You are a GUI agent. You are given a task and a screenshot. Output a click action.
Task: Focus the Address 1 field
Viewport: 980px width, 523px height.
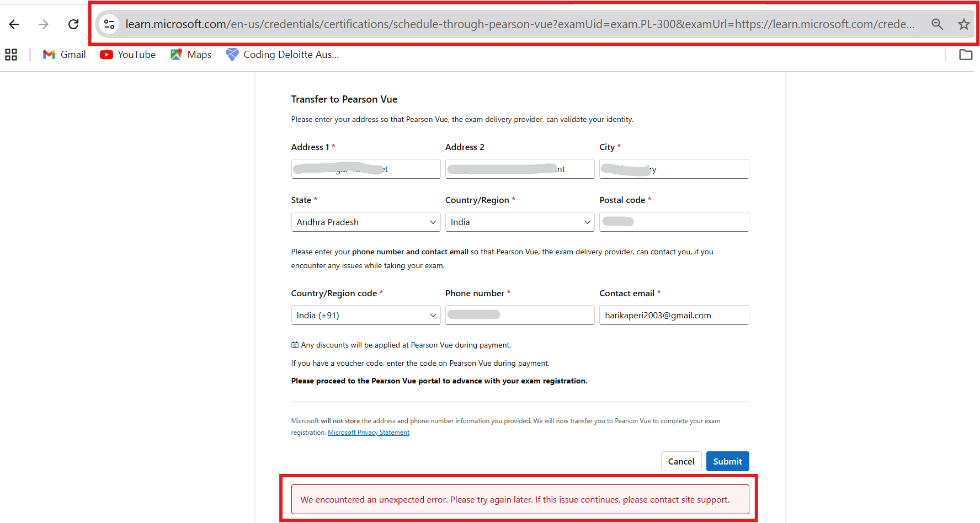pos(366,169)
